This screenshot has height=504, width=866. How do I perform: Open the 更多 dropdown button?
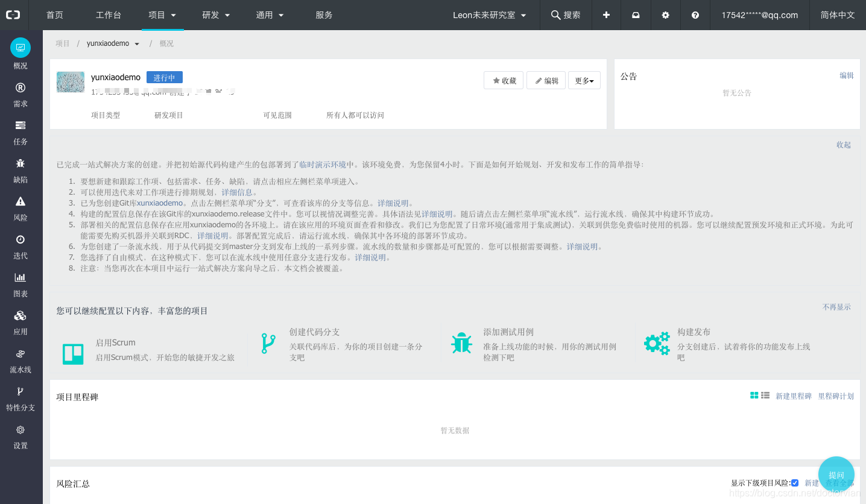pos(584,80)
